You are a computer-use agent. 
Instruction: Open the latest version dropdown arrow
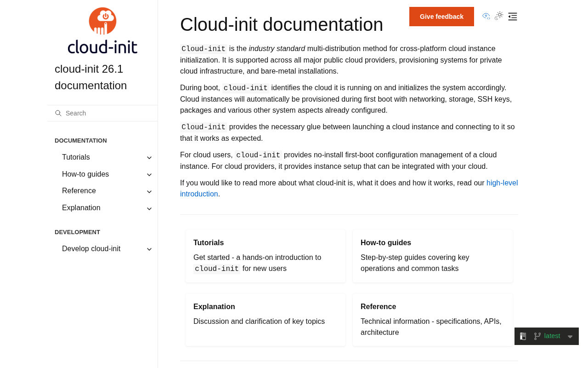coord(570,337)
